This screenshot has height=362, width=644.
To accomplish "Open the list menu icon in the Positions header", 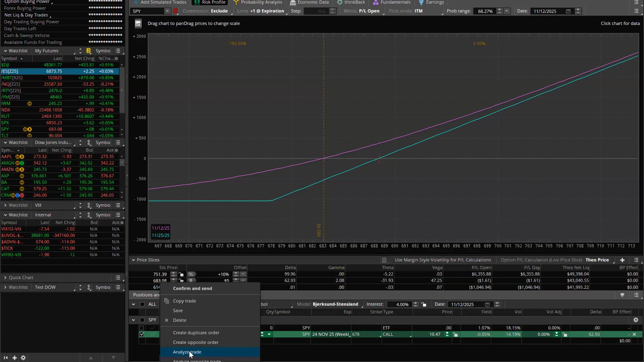I will coord(636,295).
